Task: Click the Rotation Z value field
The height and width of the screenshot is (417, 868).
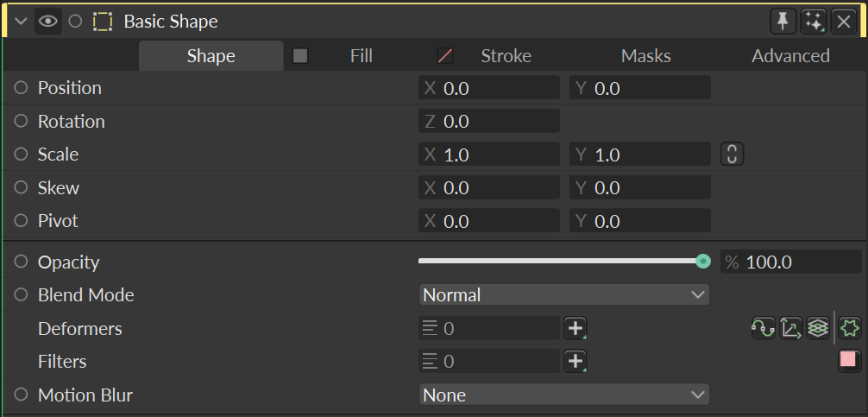Action: coord(489,121)
